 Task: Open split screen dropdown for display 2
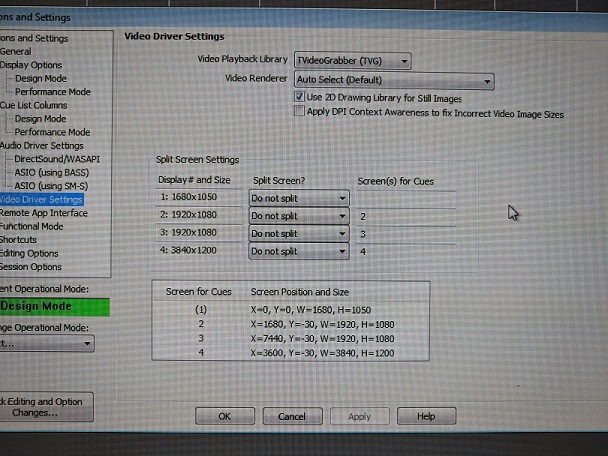[x=298, y=216]
